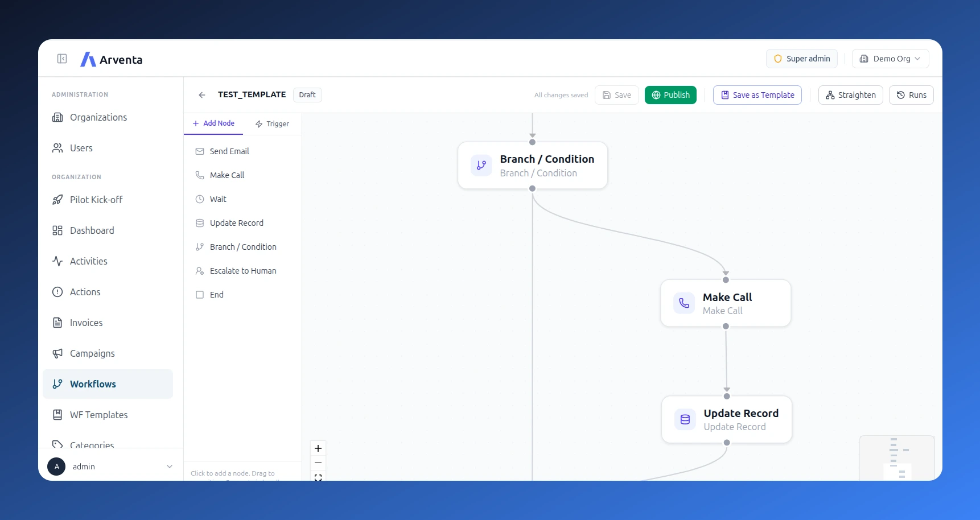
Task: Add a Make Call node from list
Action: pyautogui.click(x=242, y=175)
